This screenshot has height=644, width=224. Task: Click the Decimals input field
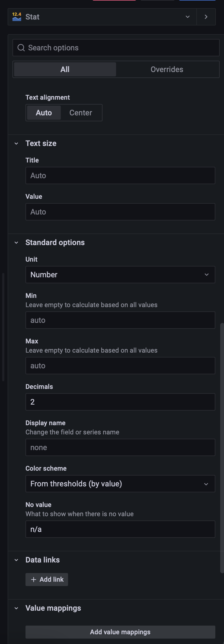point(120,402)
